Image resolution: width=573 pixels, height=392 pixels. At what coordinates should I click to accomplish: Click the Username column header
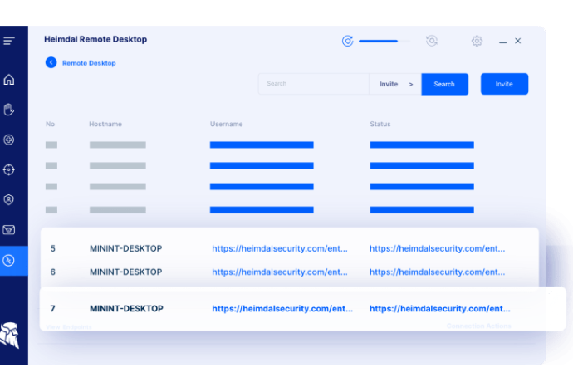pyautogui.click(x=226, y=125)
